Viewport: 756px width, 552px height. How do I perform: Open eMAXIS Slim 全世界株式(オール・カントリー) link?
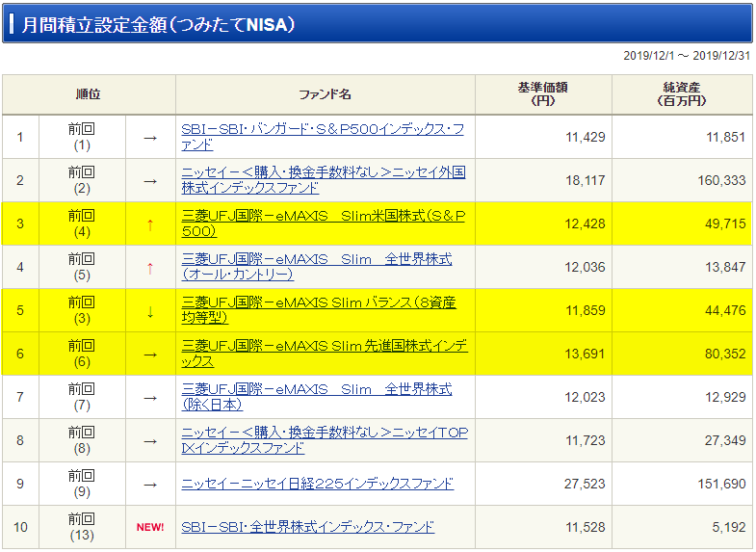pyautogui.click(x=317, y=267)
